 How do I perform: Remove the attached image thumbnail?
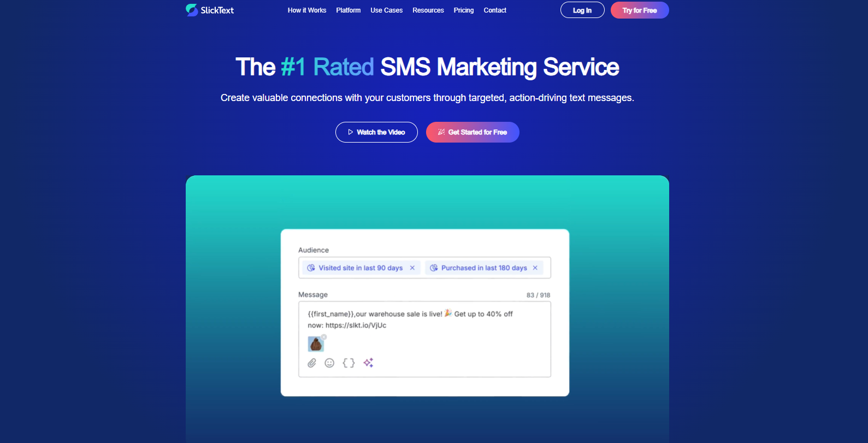pos(324,337)
